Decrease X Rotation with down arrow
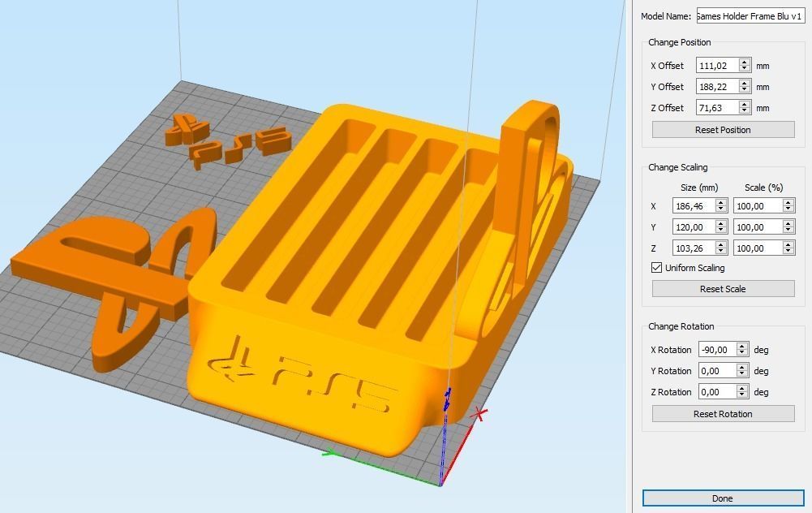 coord(742,353)
